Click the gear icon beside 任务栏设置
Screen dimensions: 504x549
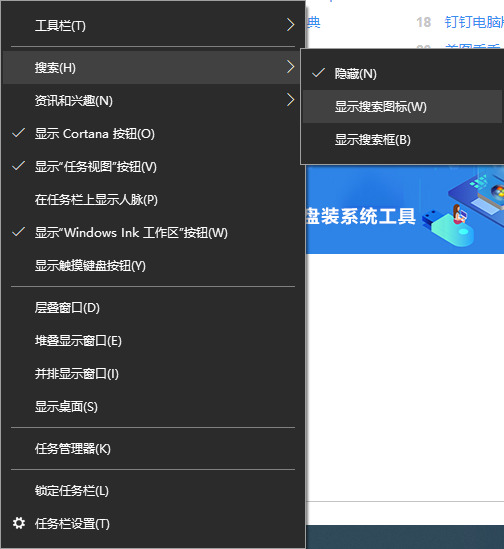coord(19,523)
